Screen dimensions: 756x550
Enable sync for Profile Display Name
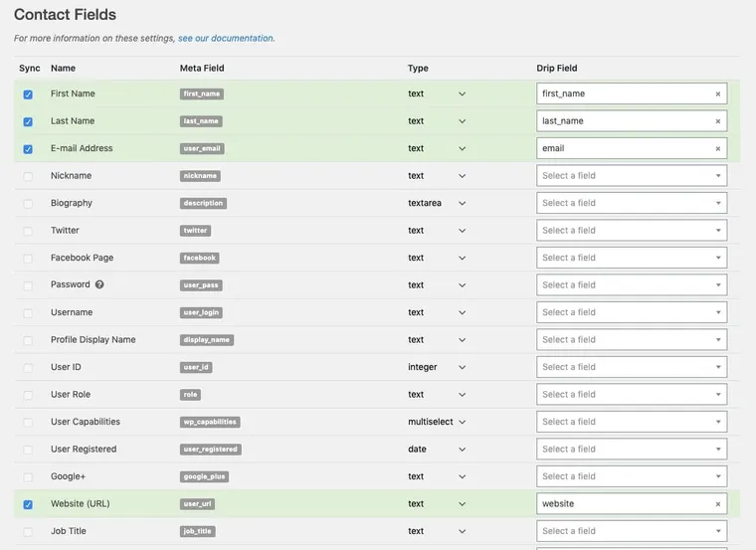[28, 341]
